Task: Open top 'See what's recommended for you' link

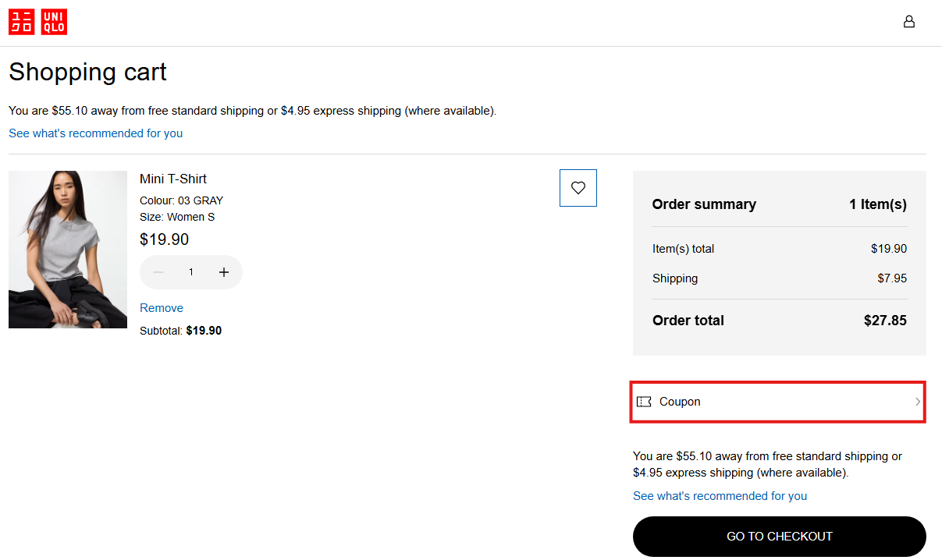Action: pos(95,133)
